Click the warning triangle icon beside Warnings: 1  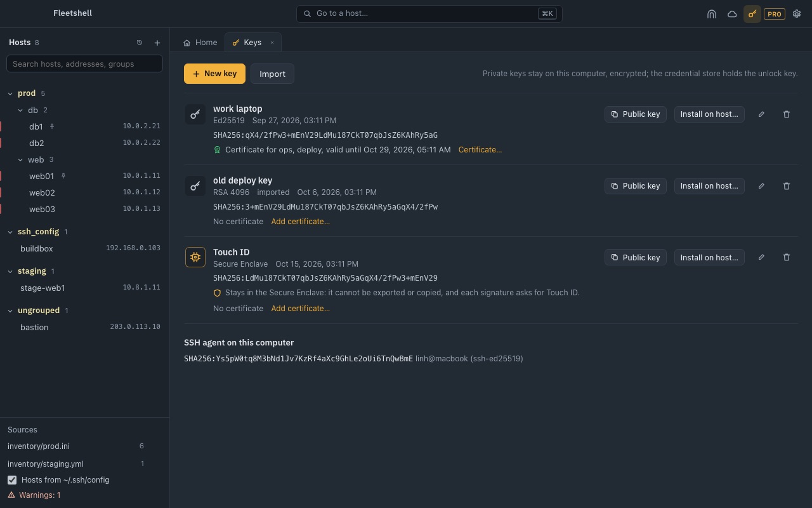click(11, 495)
